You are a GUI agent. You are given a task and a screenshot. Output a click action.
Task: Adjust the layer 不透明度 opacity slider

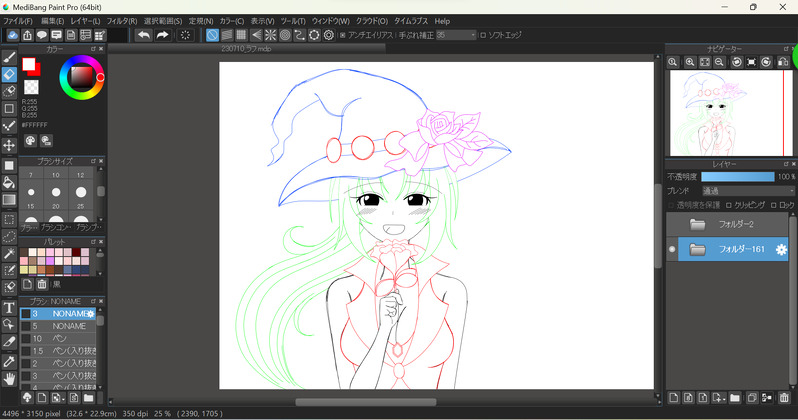tap(737, 176)
